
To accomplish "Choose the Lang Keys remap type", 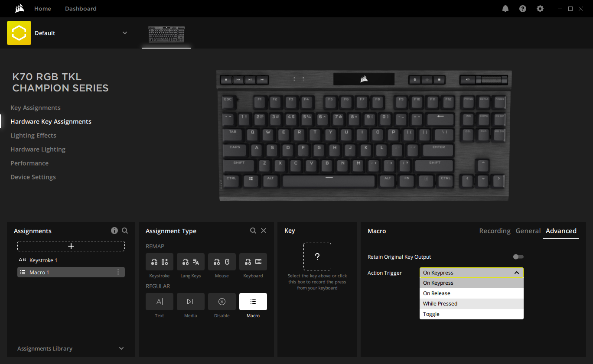I will click(x=191, y=262).
